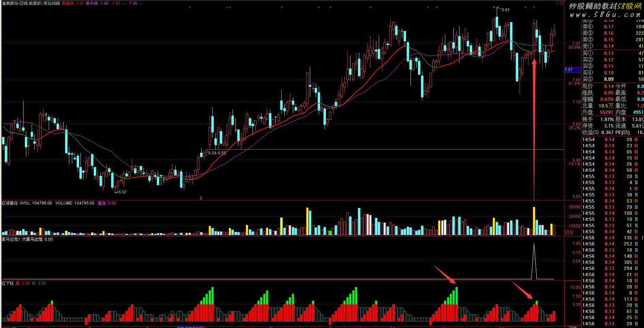This screenshot has height=328, width=644.
Task: Click the 量比 volume ratio label
Action: pyautogui.click(x=621, y=106)
